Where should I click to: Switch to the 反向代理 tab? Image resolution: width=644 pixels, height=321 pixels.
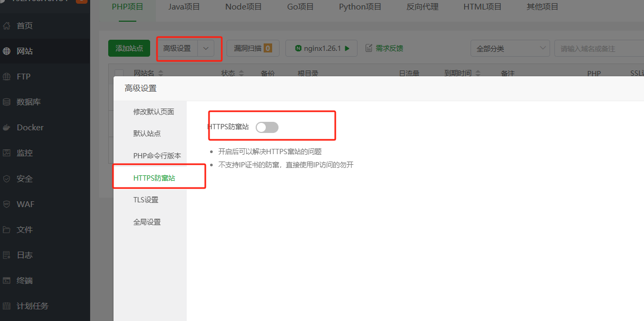point(422,7)
